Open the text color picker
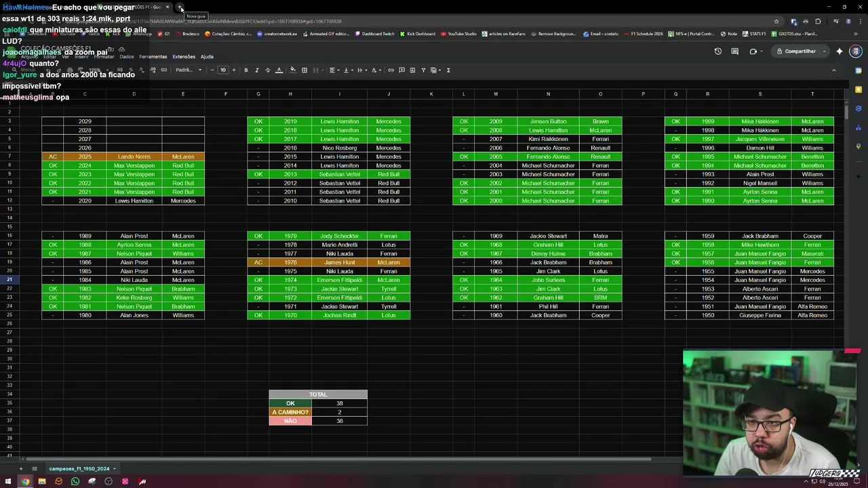868x488 pixels. click(279, 70)
